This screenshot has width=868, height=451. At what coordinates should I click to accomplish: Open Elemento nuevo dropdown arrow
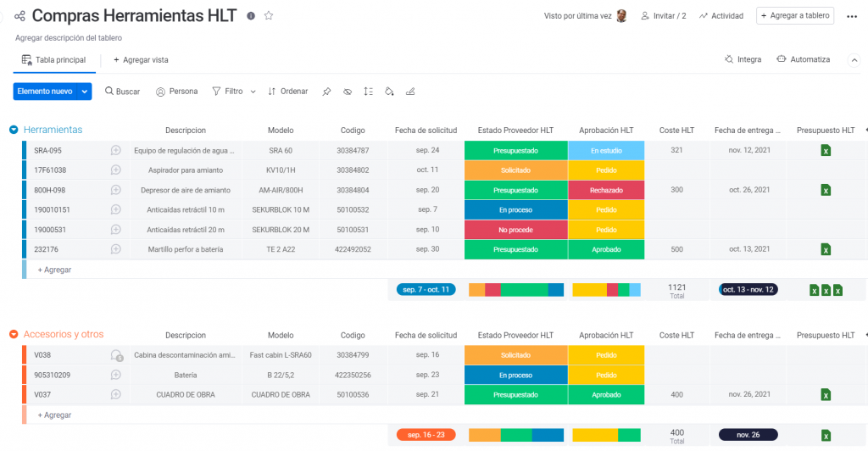[85, 92]
